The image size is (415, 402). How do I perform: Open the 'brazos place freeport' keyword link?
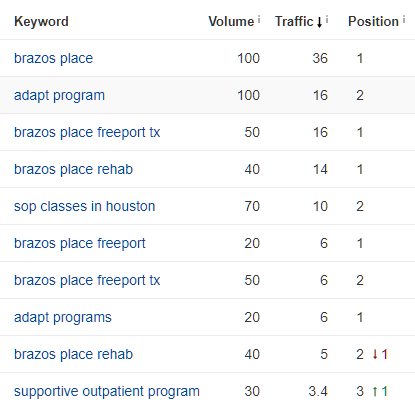pyautogui.click(x=80, y=244)
